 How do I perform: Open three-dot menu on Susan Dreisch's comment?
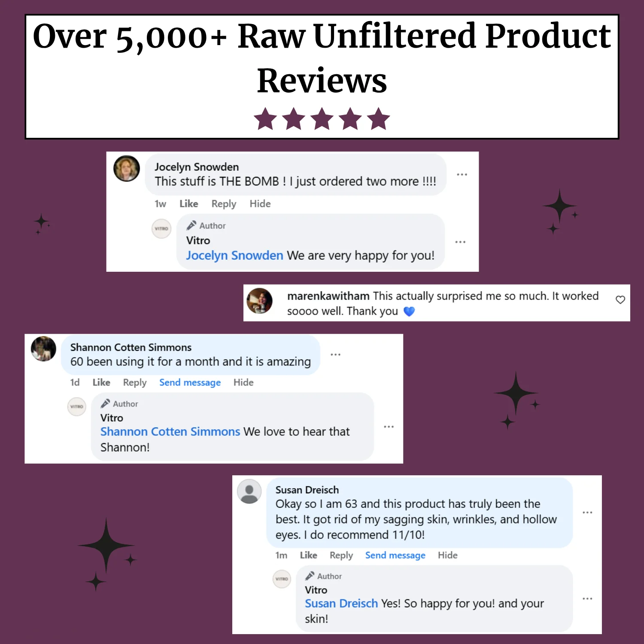[x=587, y=513]
